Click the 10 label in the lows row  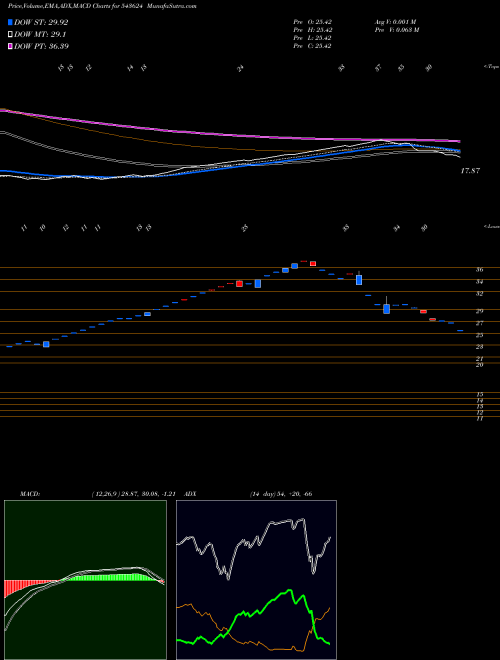pyautogui.click(x=43, y=228)
